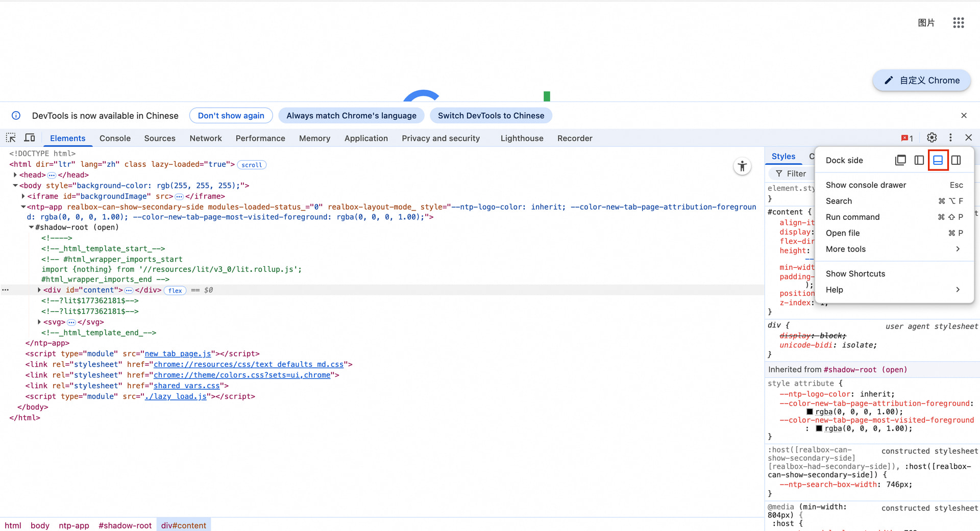The height and width of the screenshot is (531, 980).
Task: Dock DevTools to the left
Action: click(919, 160)
